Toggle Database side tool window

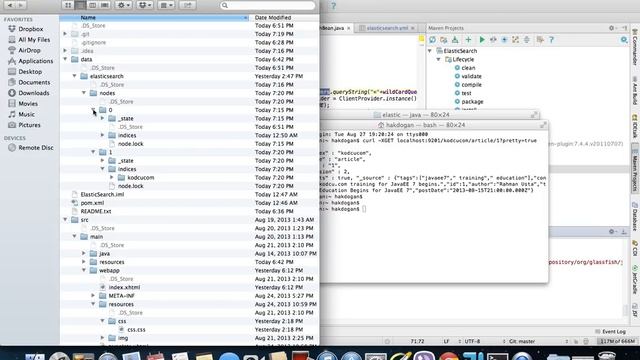pos(635,216)
